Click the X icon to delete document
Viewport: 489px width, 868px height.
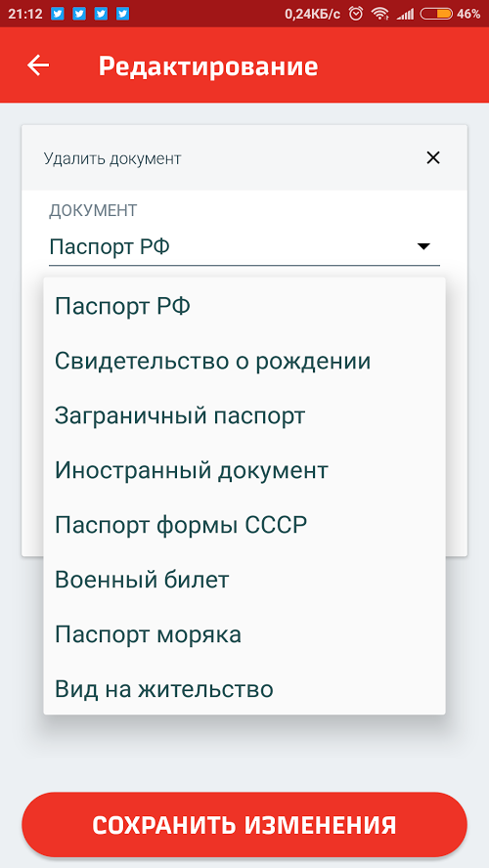click(x=432, y=157)
